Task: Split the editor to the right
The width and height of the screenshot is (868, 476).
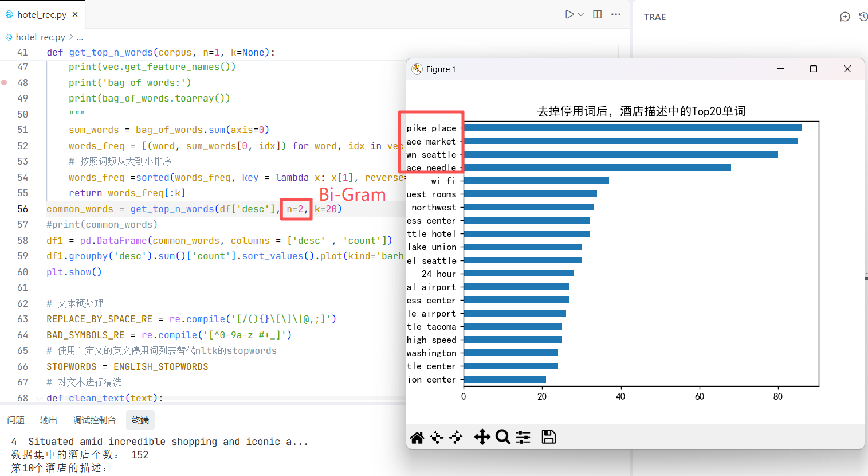Action: tap(598, 14)
